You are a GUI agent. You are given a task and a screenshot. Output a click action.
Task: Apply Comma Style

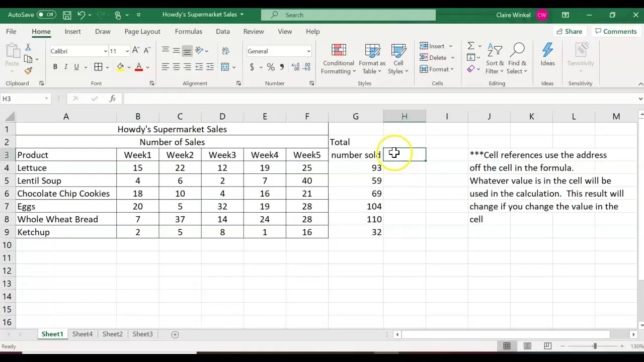pyautogui.click(x=282, y=67)
